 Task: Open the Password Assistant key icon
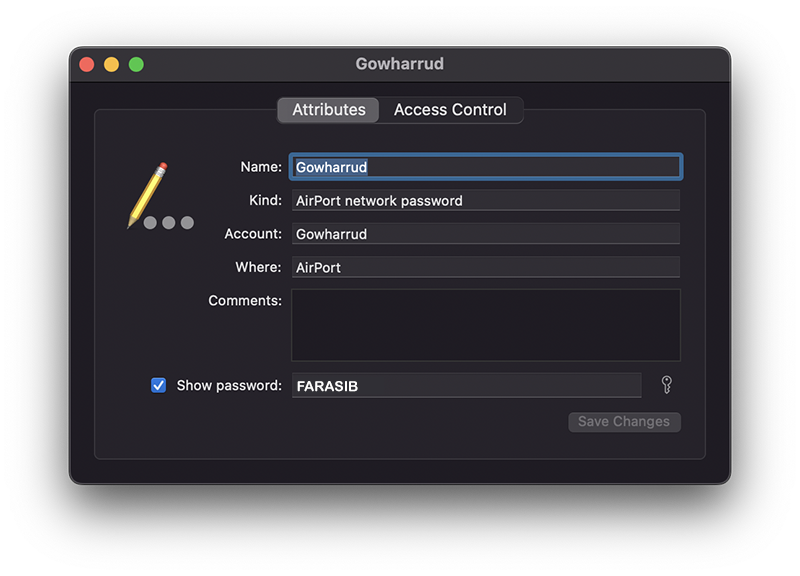[666, 385]
